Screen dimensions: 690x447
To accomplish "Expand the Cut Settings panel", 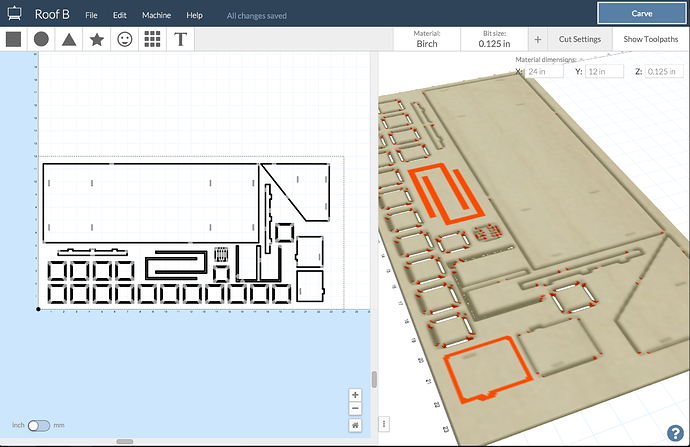I will click(579, 39).
